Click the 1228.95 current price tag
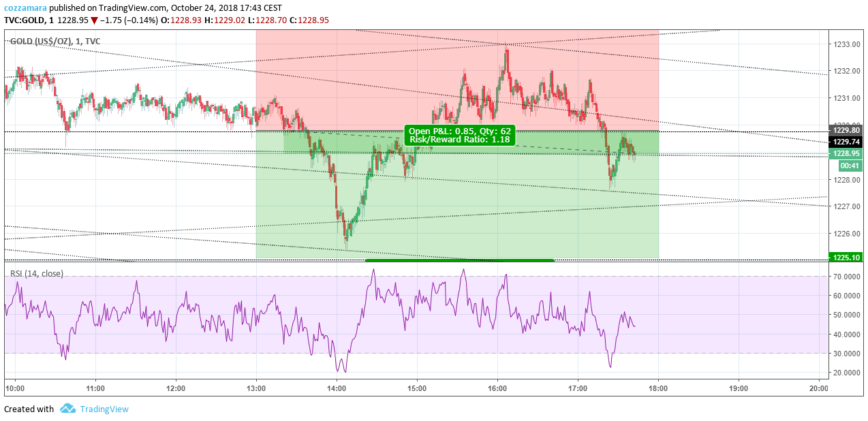Viewport: 868px width, 421px height. point(846,154)
